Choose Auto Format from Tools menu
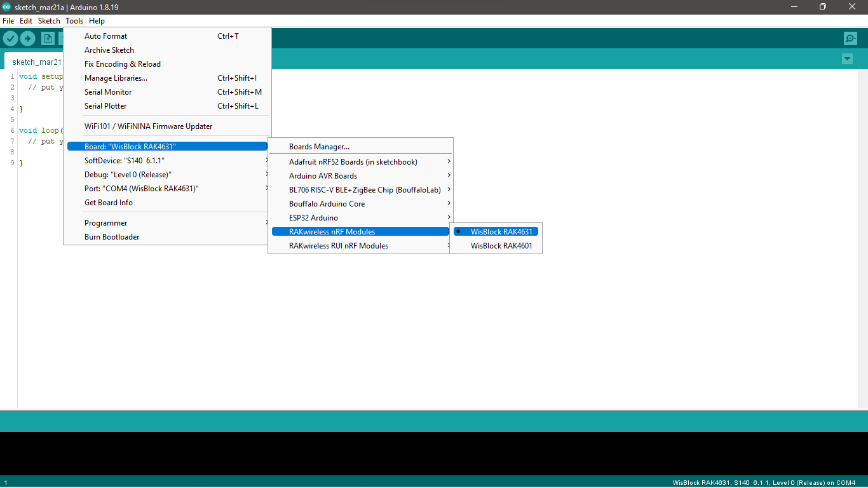The image size is (868, 488). tap(167, 36)
